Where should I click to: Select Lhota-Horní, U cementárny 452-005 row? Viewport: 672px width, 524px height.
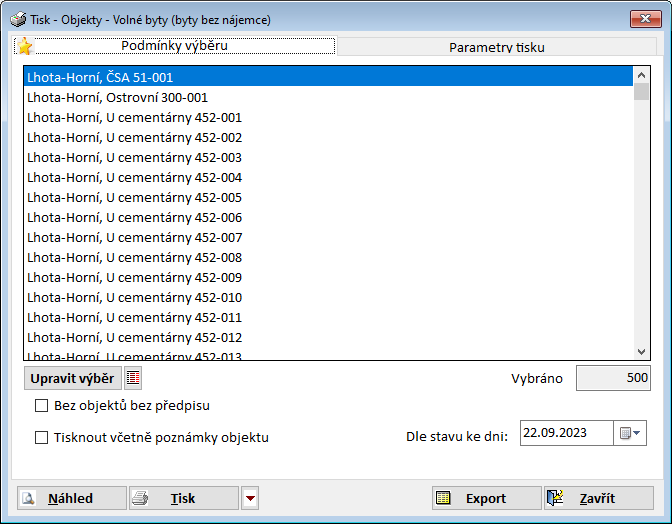134,197
